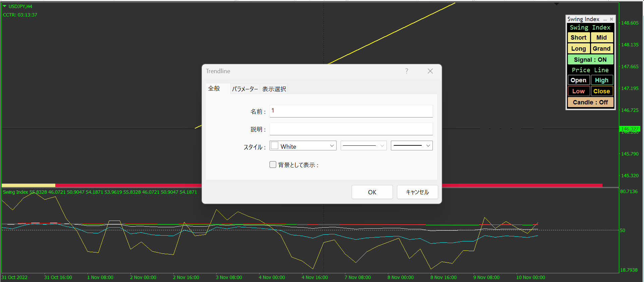Toggle the Open price line
The width and height of the screenshot is (644, 282).
(579, 80)
